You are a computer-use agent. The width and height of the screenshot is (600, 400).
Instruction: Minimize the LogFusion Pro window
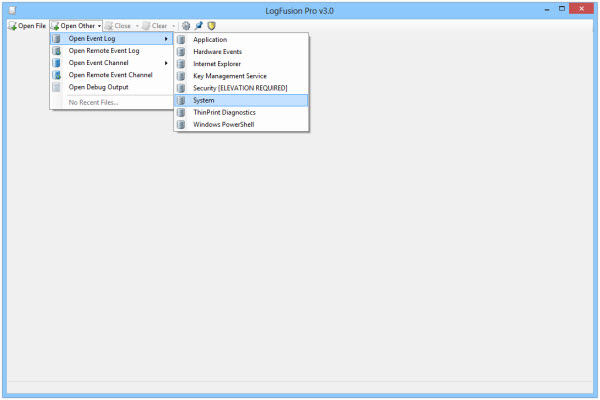point(547,9)
